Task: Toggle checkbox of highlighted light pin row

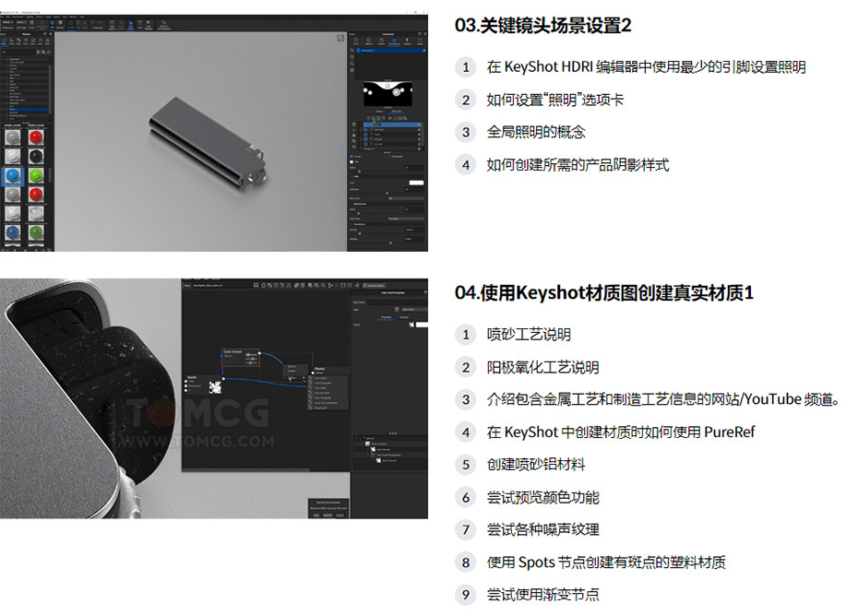Action: pos(366,124)
